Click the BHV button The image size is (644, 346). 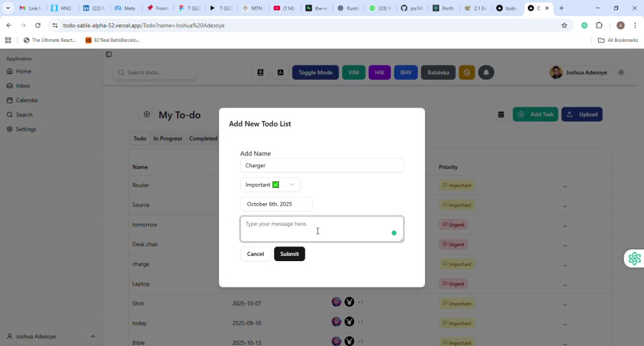point(406,73)
